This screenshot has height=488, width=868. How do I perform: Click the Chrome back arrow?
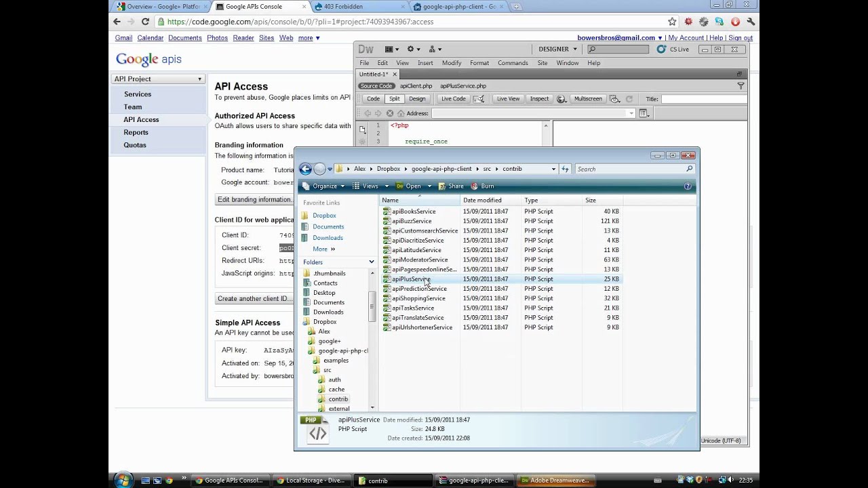(117, 22)
